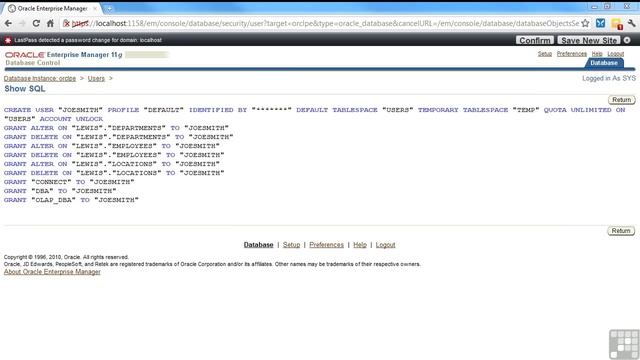The height and width of the screenshot is (360, 640).
Task: Click the upper Return button
Action: (x=621, y=100)
